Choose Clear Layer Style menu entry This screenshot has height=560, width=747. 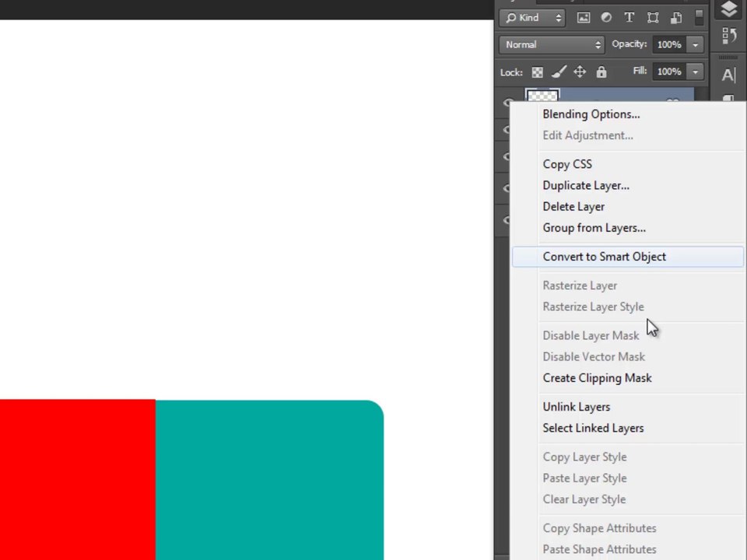[x=584, y=499]
